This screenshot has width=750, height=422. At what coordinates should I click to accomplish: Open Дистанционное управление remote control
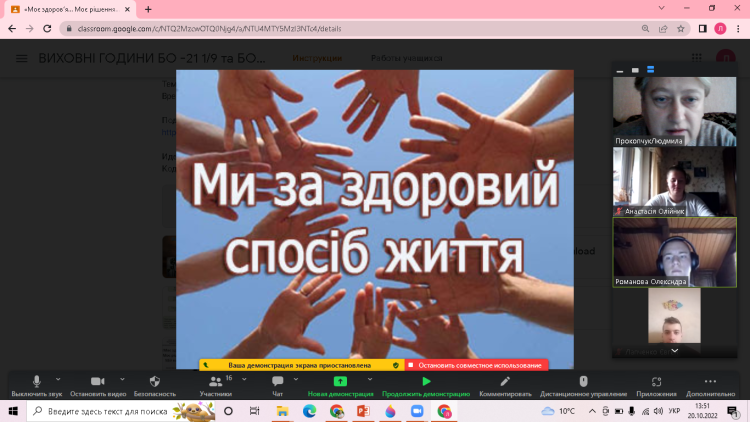point(583,383)
